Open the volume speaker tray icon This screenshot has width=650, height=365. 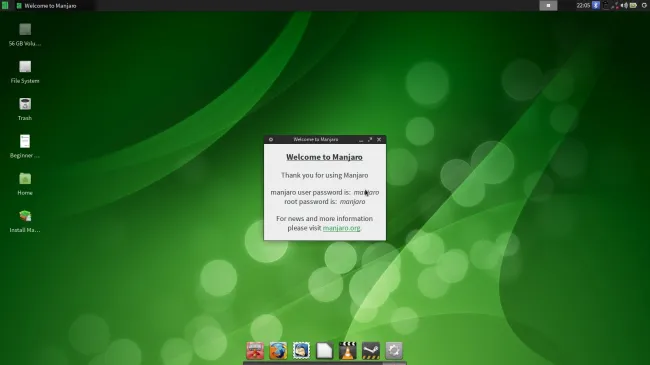[624, 5]
